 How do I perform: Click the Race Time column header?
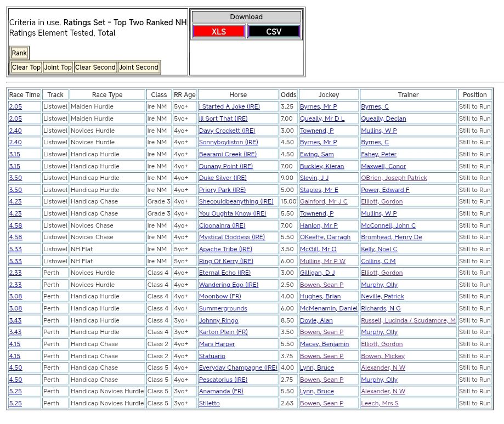pos(25,95)
